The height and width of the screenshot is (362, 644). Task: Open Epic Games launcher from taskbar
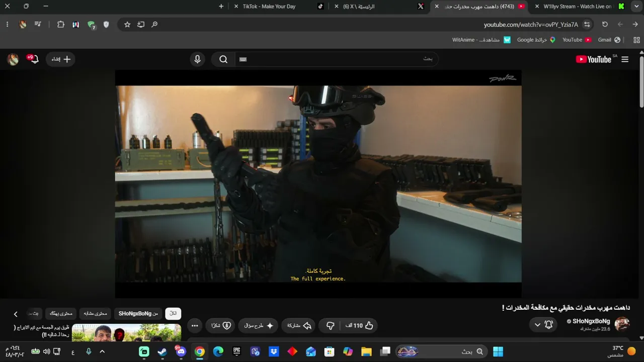point(236,351)
